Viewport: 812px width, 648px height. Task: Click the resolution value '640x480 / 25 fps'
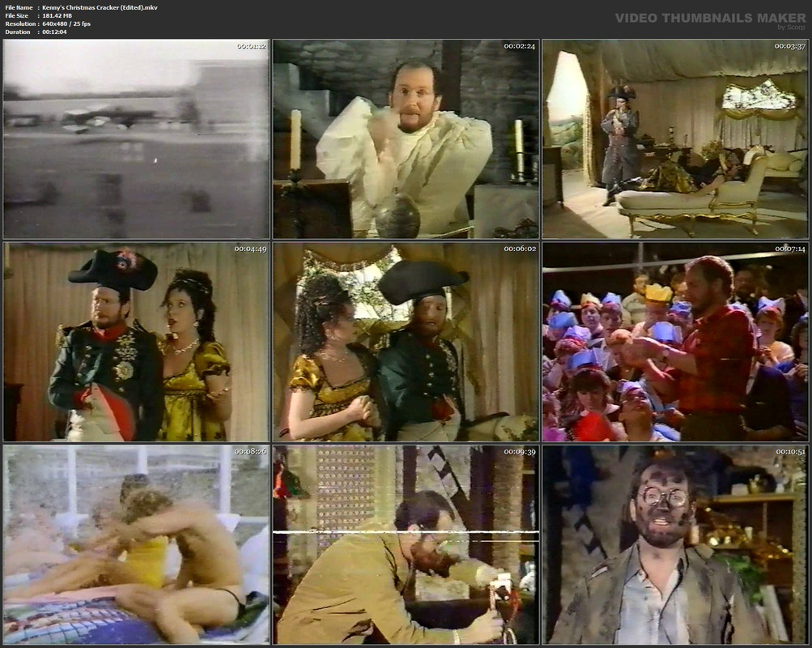(66, 23)
